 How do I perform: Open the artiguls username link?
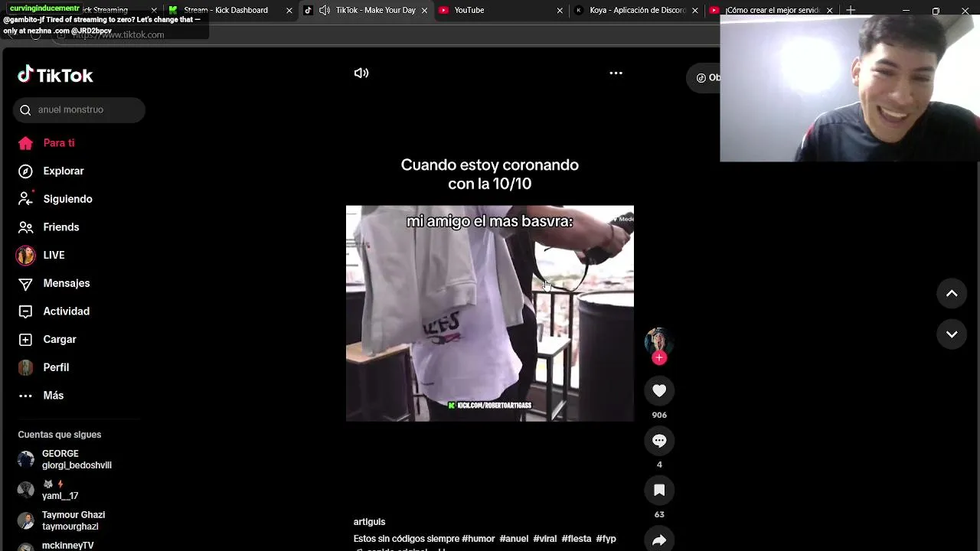[369, 522]
